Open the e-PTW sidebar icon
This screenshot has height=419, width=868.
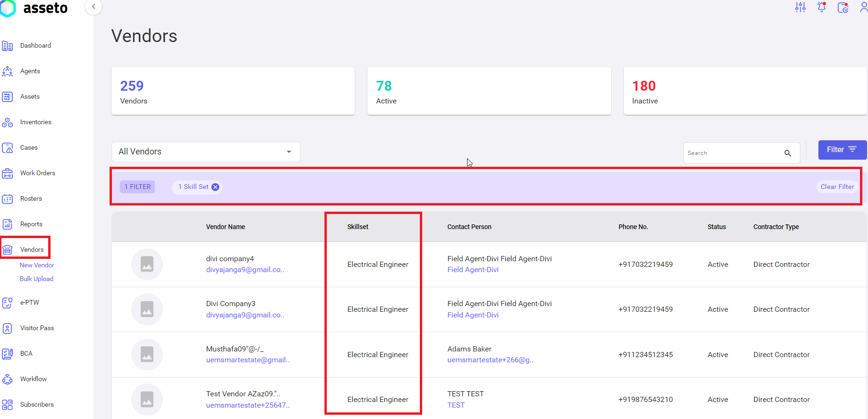point(8,303)
